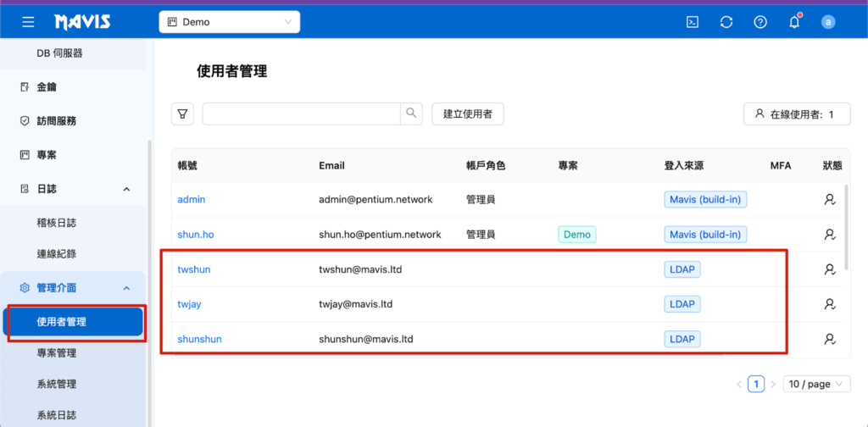Collapse the 日誌 sidebar section
Viewport: 868px width, 427px height.
click(x=126, y=189)
